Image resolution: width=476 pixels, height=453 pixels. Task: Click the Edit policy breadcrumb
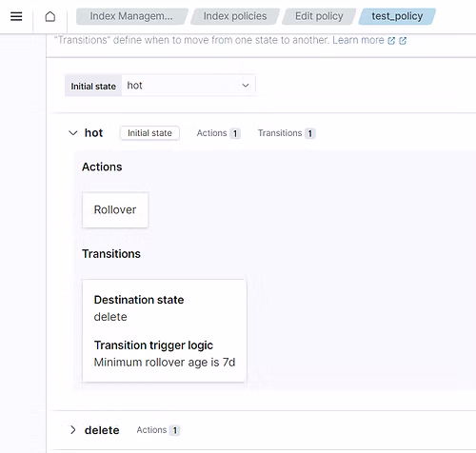[319, 16]
